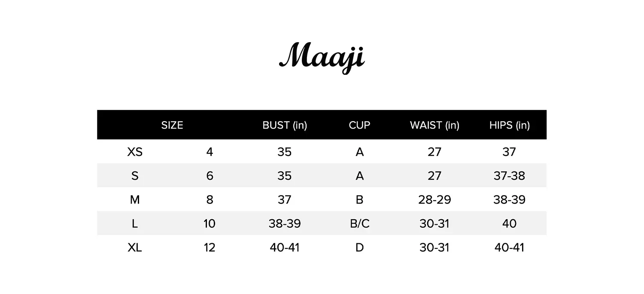The image size is (644, 294).
Task: Click numeric size 10 in L row
Action: pos(210,224)
